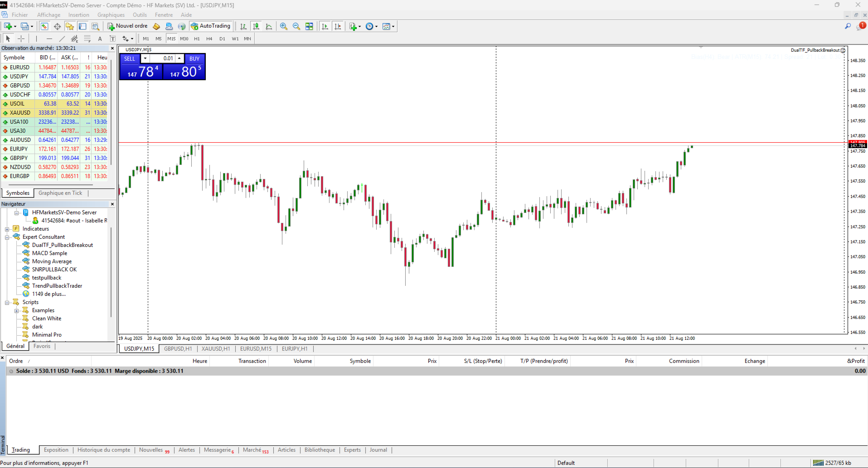Open the Favoris tab in Navigator
Screen dimensions: 868x468
pos(42,346)
